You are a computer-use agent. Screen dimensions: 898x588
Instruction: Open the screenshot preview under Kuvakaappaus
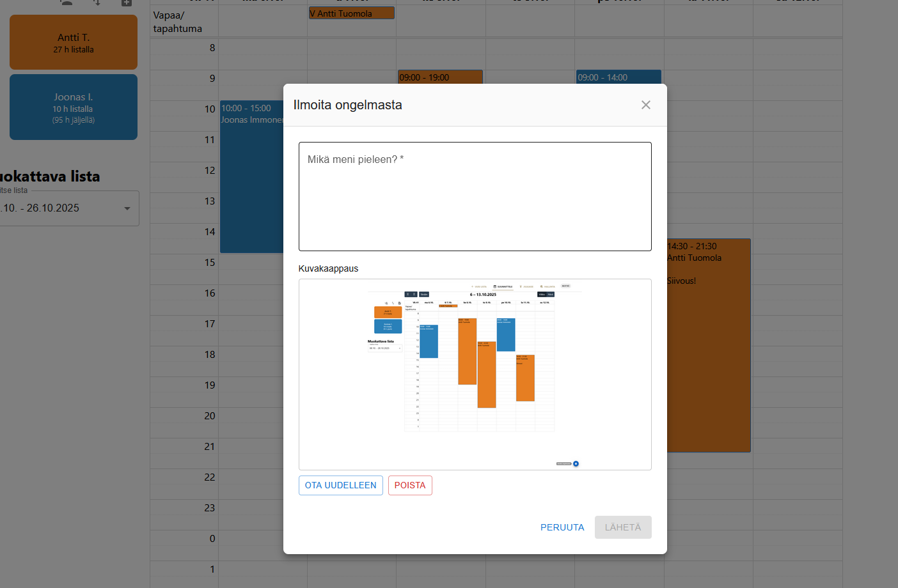tap(475, 374)
